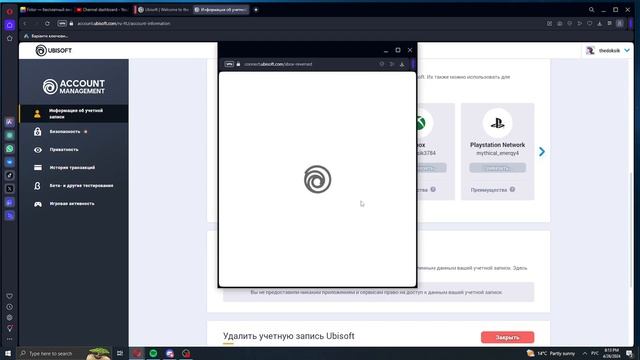Open Информация об учетной записи section

coord(74,113)
